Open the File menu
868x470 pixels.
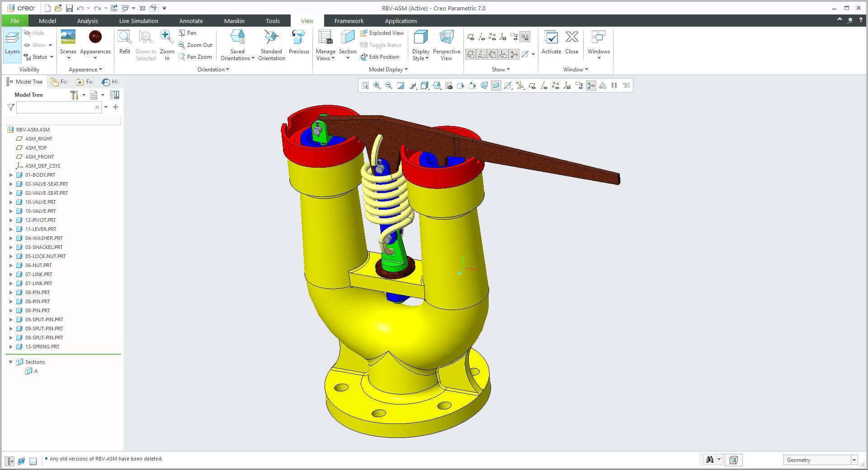click(15, 21)
